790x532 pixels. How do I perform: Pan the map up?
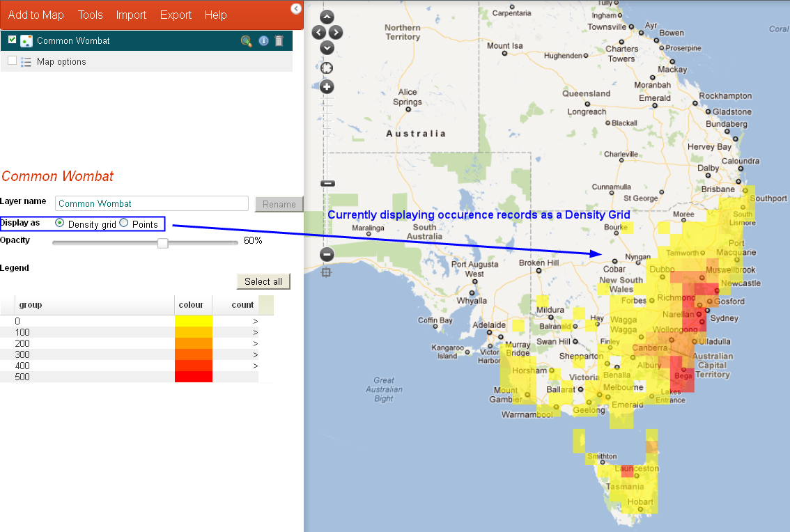pyautogui.click(x=327, y=17)
